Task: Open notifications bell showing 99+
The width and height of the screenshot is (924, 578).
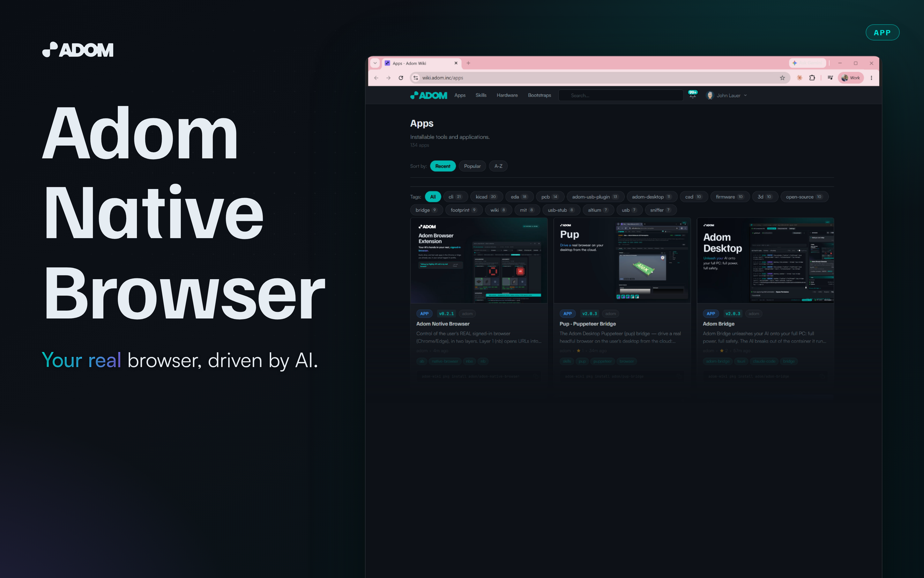Action: pyautogui.click(x=693, y=95)
